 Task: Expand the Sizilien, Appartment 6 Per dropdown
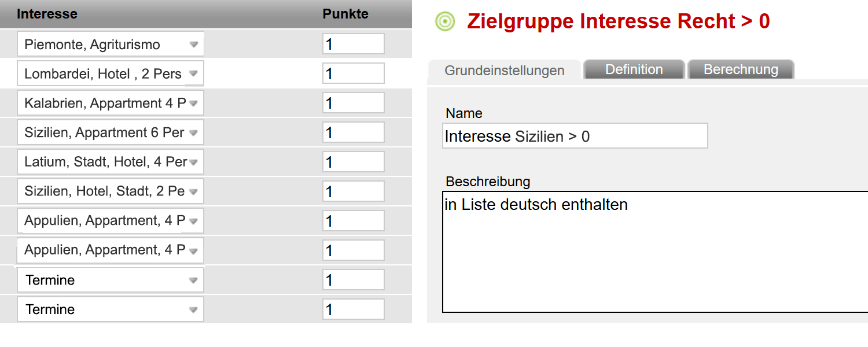pos(111,133)
